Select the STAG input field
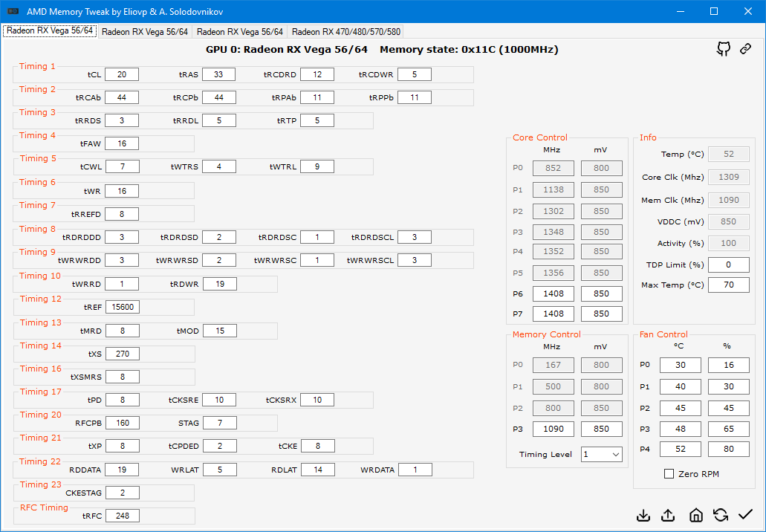 pyautogui.click(x=220, y=423)
